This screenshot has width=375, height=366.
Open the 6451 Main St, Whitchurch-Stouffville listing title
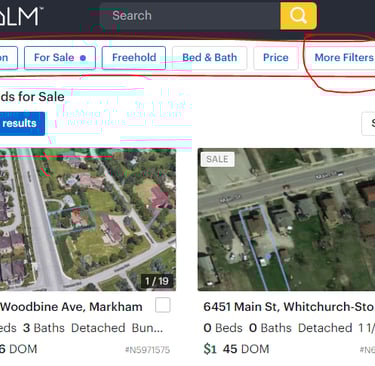289,307
